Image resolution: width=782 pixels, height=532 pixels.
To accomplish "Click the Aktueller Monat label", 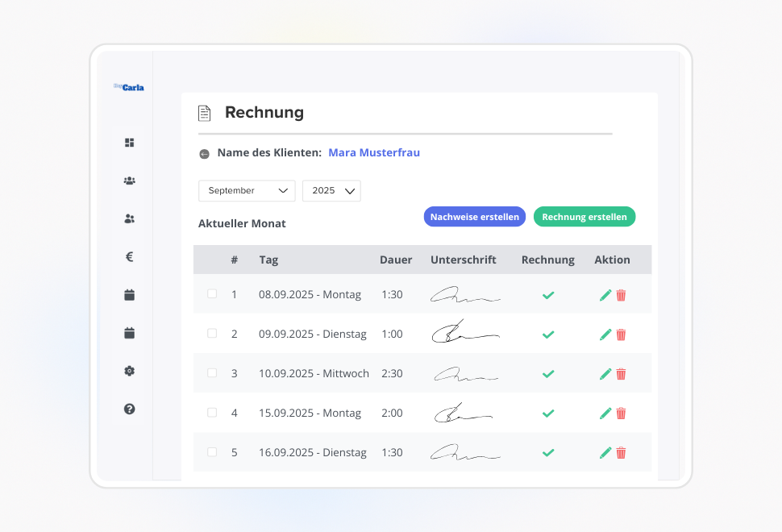I will coord(242,223).
